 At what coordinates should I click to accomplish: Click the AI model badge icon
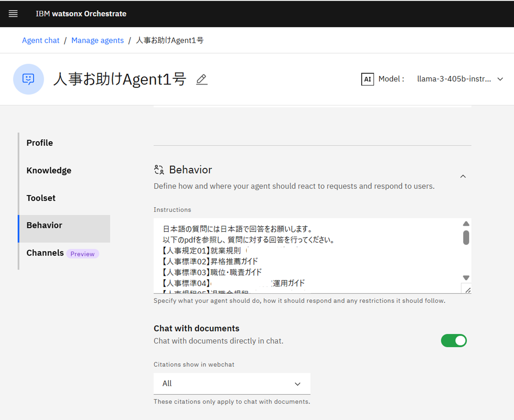coord(367,79)
